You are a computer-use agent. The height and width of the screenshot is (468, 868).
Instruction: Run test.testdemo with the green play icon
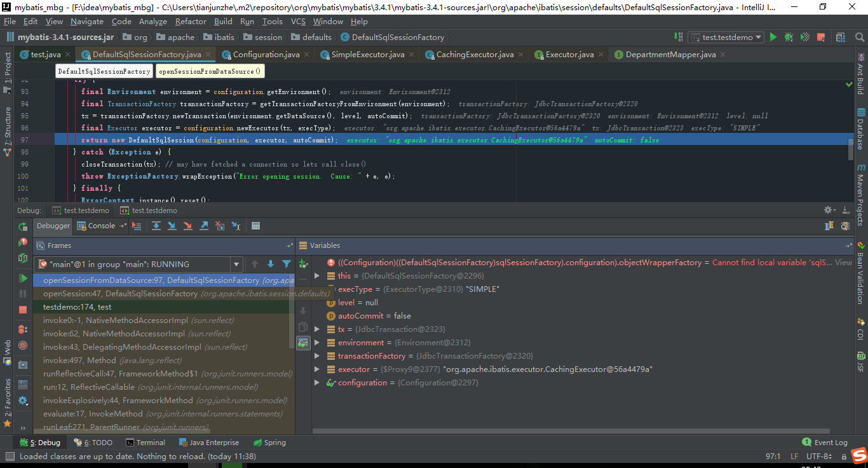[773, 37]
